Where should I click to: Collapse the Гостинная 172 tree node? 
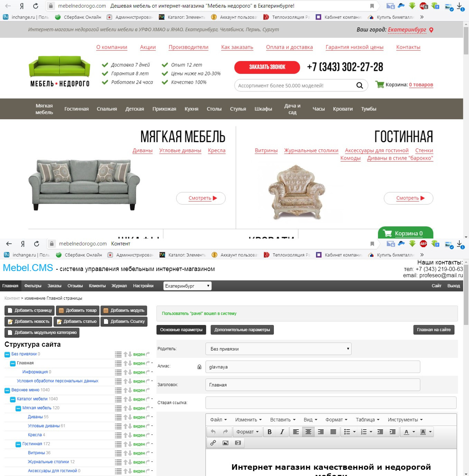tap(18, 444)
